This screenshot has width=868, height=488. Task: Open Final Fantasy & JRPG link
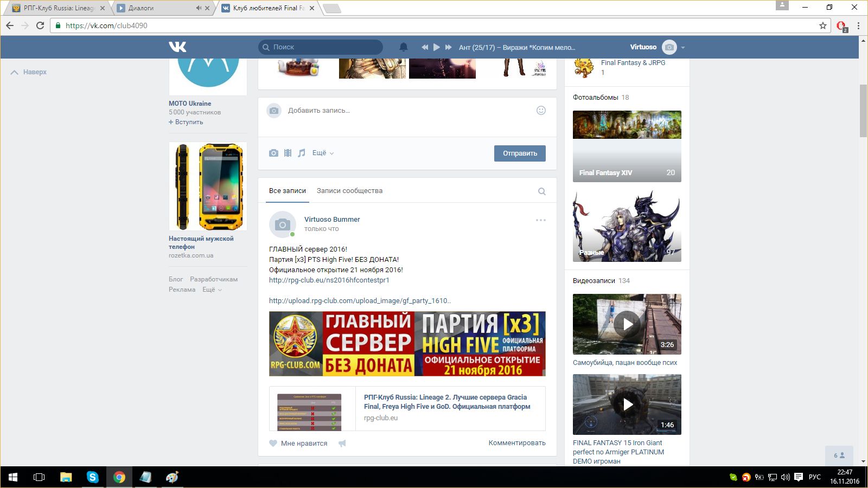pos(633,63)
